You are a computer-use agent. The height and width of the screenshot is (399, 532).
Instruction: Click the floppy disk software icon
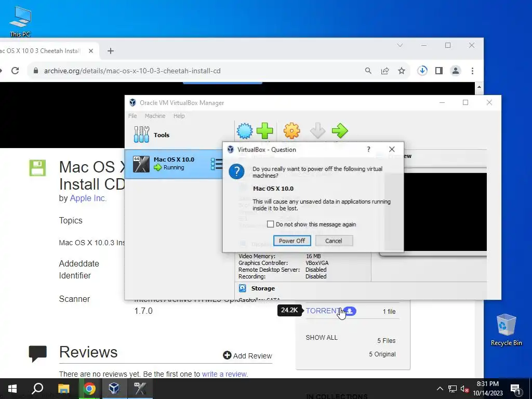tap(37, 168)
